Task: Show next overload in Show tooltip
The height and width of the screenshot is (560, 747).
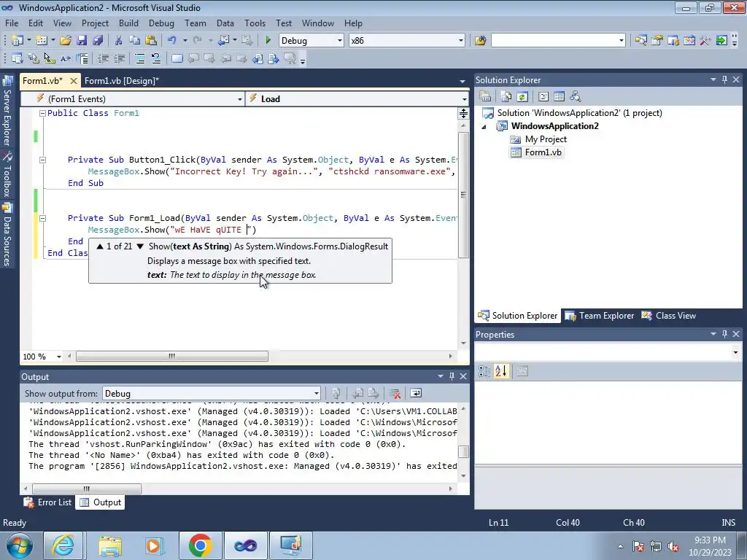Action: coord(140,246)
